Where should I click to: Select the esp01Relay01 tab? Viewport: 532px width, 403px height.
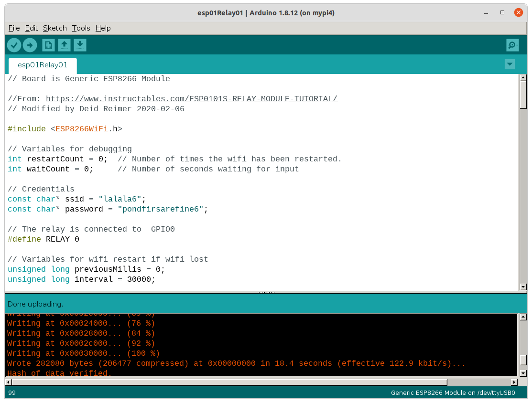click(x=43, y=65)
